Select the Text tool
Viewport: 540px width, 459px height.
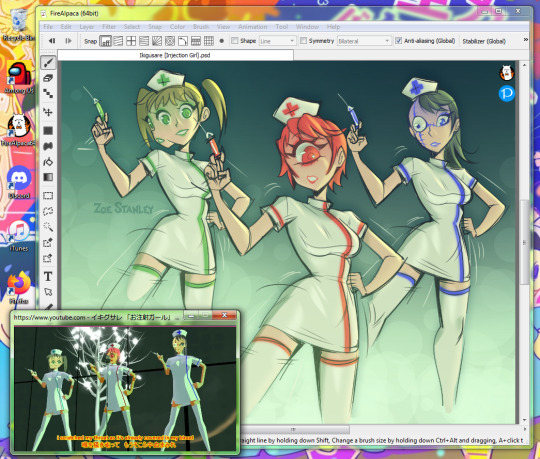tap(48, 277)
